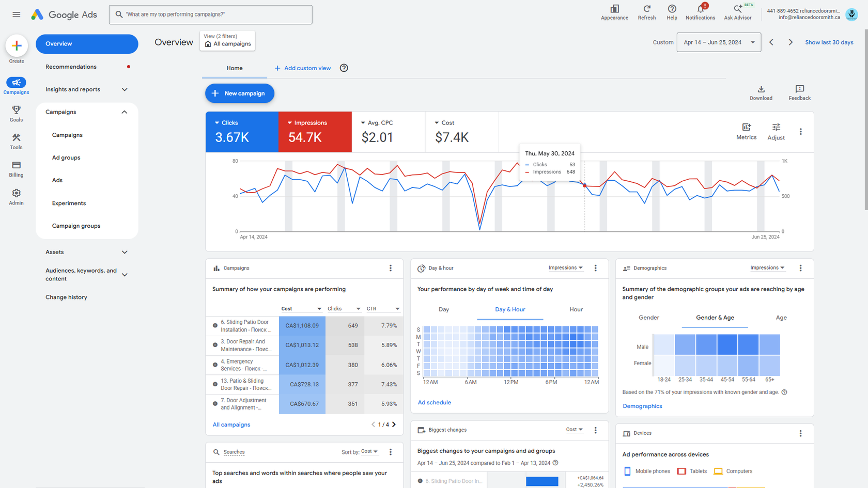
Task: Open the Campaigns megaphone icon in the sidebar
Action: pyautogui.click(x=16, y=83)
